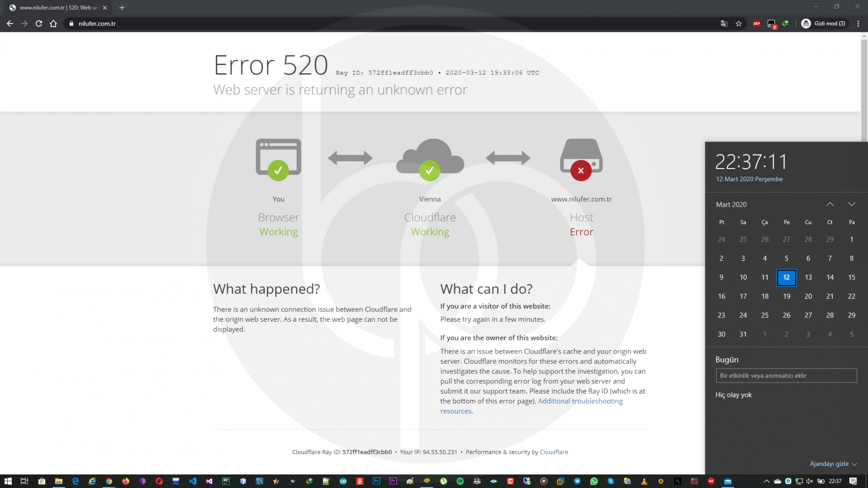868x488 pixels.
Task: Launch Internet Explorer from the taskbar
Action: tap(92, 481)
